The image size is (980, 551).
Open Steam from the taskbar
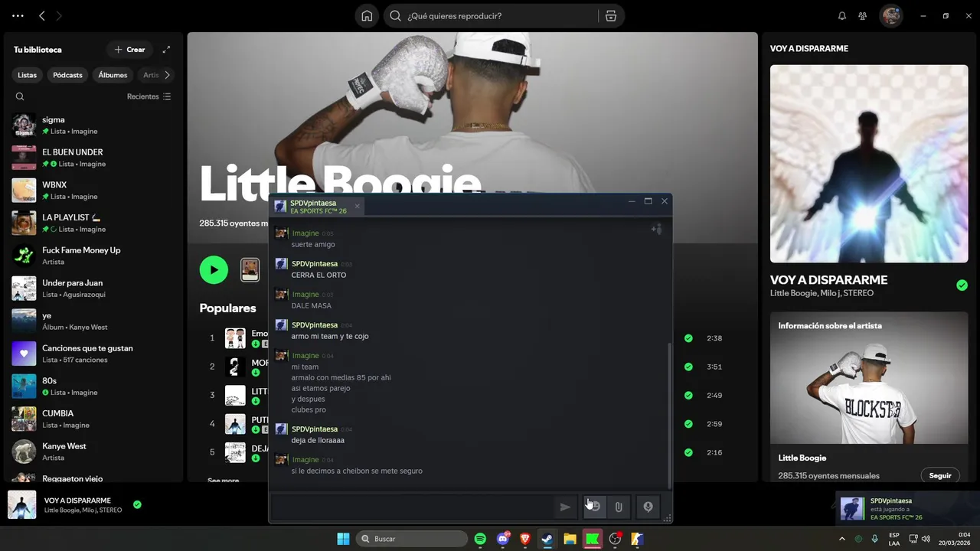tap(547, 539)
